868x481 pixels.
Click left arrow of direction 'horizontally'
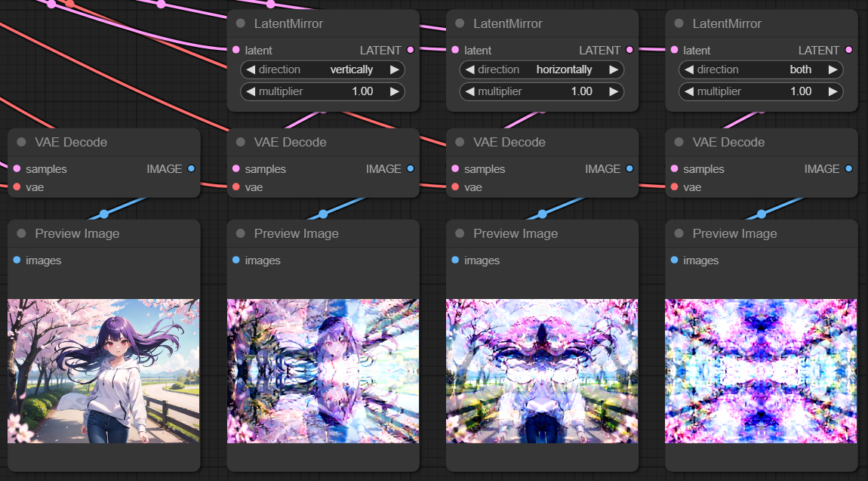[470, 69]
